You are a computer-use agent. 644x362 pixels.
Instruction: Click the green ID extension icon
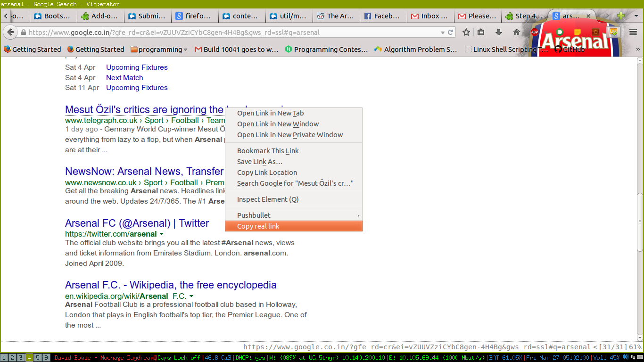[x=560, y=32]
